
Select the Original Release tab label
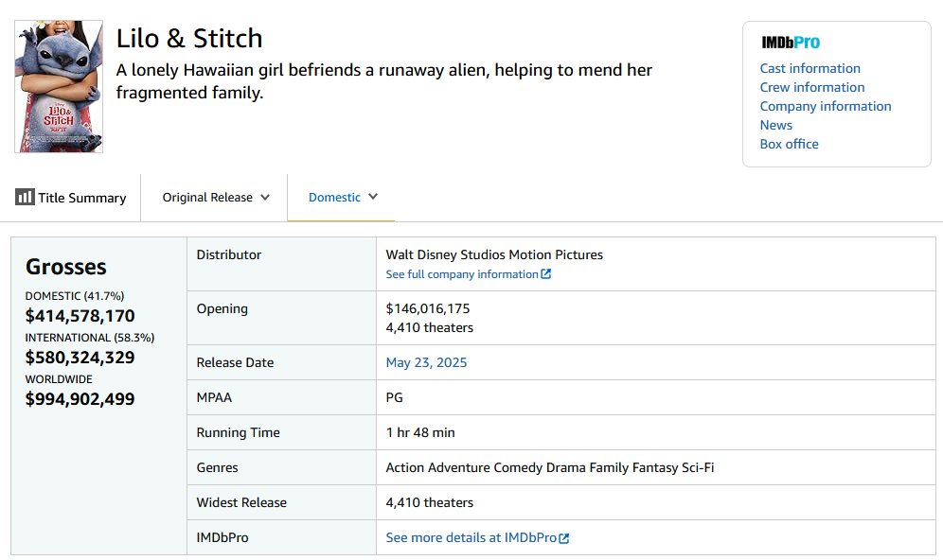207,197
